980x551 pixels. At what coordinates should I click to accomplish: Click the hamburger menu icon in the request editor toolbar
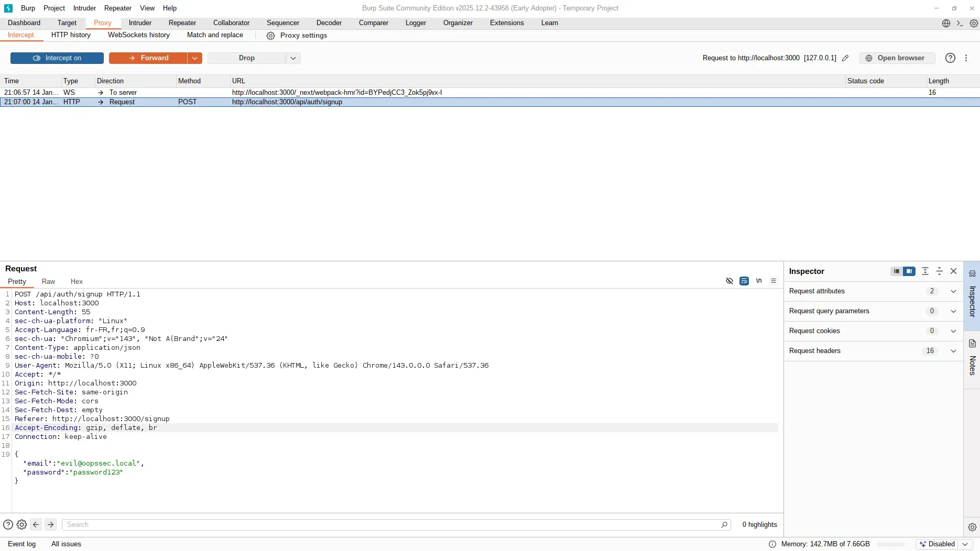(x=774, y=281)
